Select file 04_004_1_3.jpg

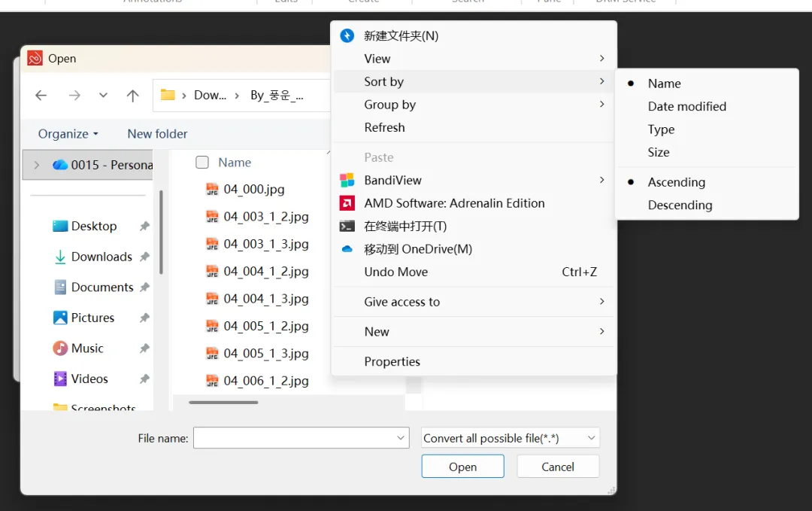pyautogui.click(x=257, y=299)
